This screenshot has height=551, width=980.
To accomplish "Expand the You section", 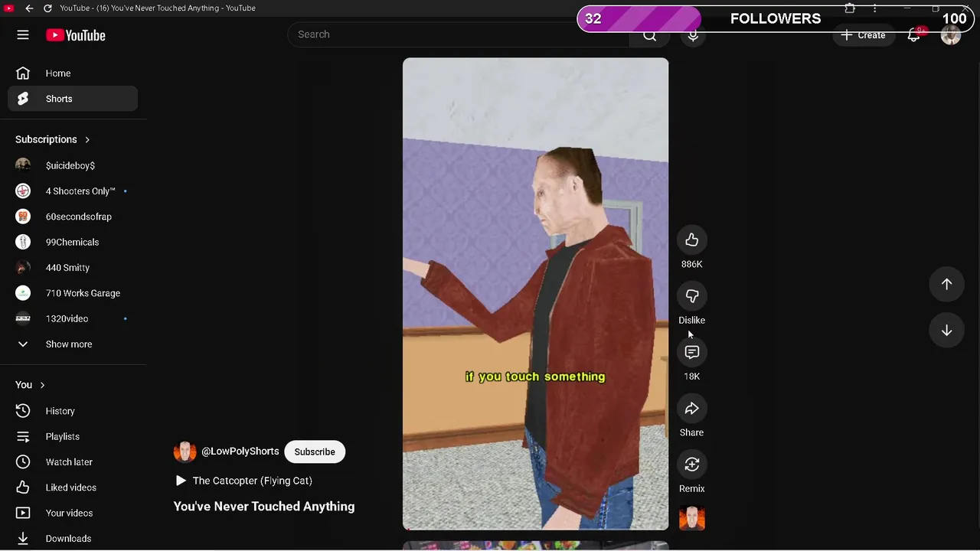I will click(x=31, y=385).
